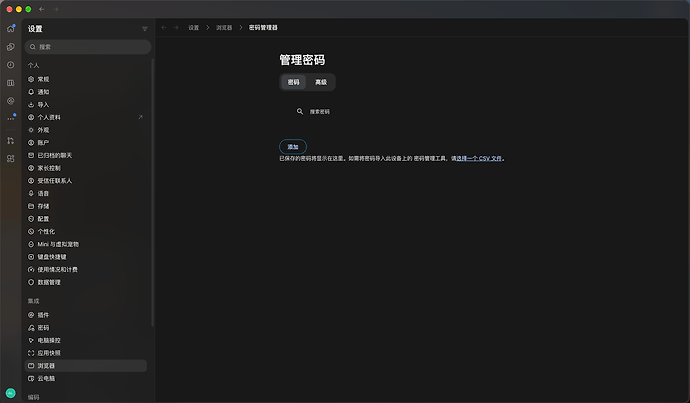Go back using arrow left of breadcrumb
The width and height of the screenshot is (690, 403).
(x=164, y=27)
